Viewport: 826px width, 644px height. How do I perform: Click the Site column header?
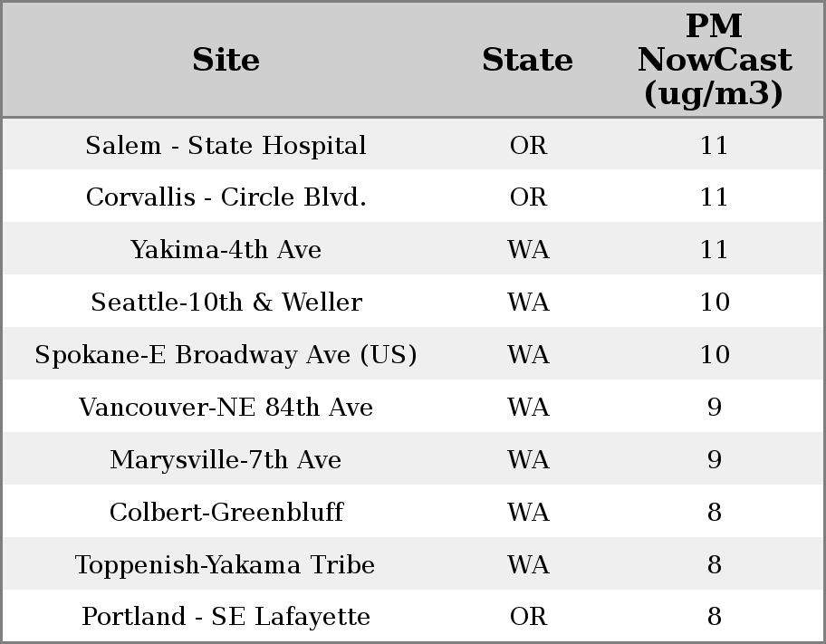click(x=226, y=60)
